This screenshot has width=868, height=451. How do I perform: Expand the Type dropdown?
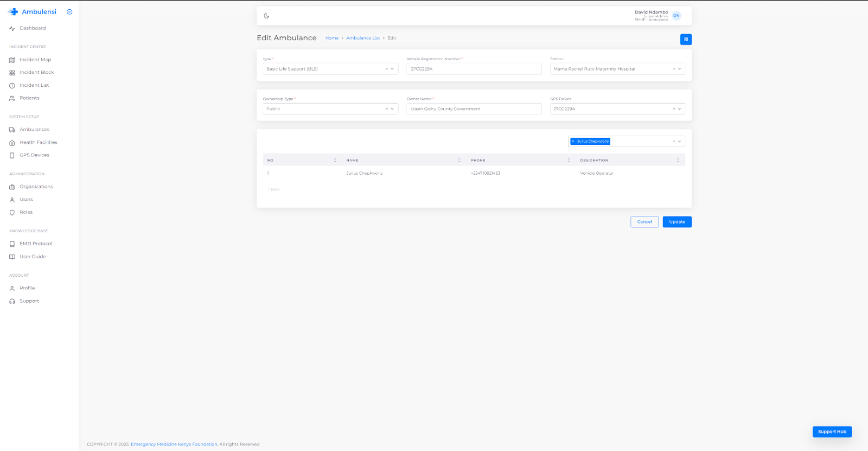click(x=392, y=69)
